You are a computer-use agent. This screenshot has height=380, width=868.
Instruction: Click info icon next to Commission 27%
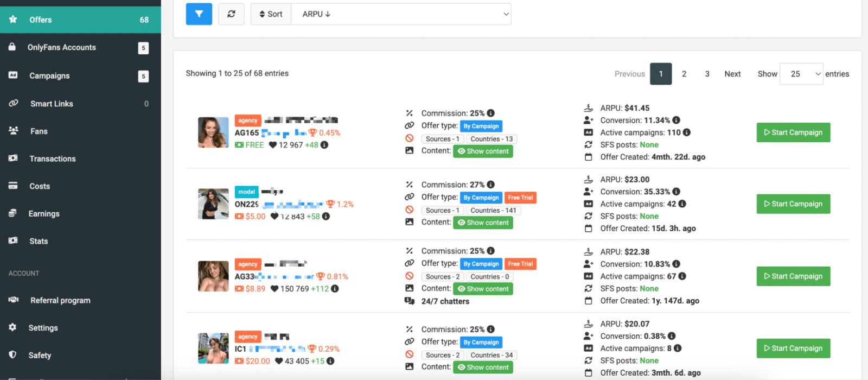(490, 185)
